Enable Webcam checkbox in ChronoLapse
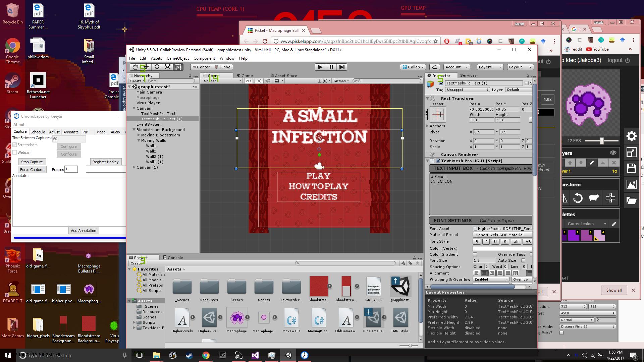 (x=14, y=153)
